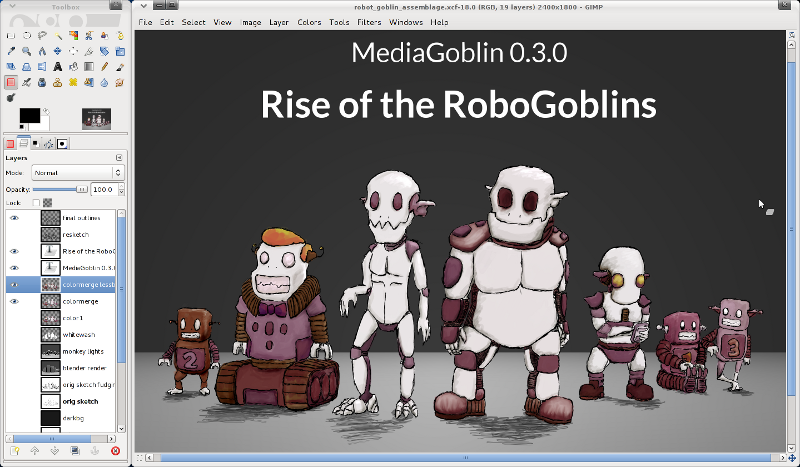Select the Dodge/Burn tool
800x467 pixels.
(11, 97)
